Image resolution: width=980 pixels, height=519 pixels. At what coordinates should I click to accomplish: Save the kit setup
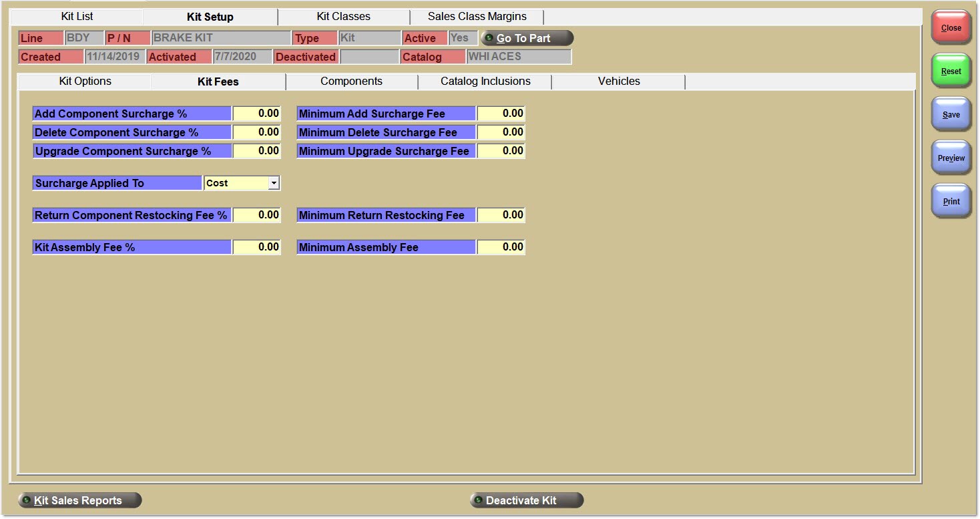click(x=951, y=114)
